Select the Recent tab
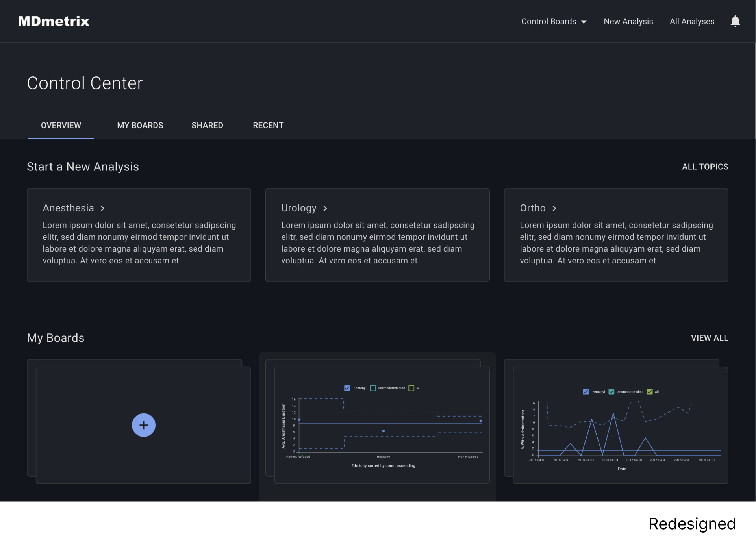 [268, 126]
